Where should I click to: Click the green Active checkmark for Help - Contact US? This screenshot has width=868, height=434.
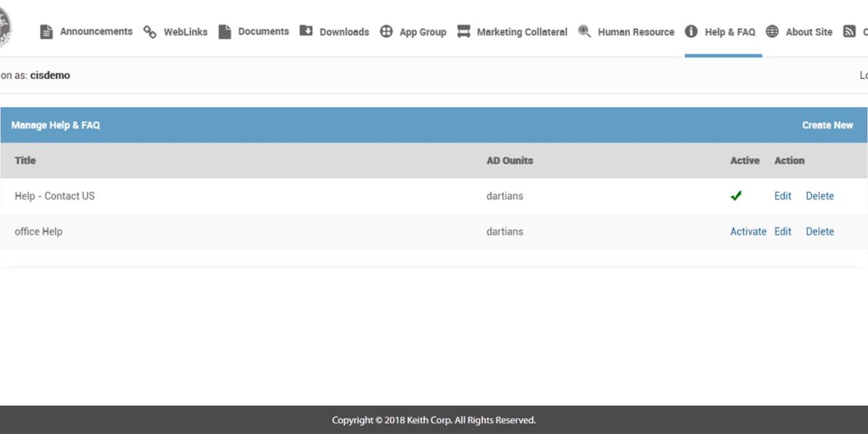(736, 195)
